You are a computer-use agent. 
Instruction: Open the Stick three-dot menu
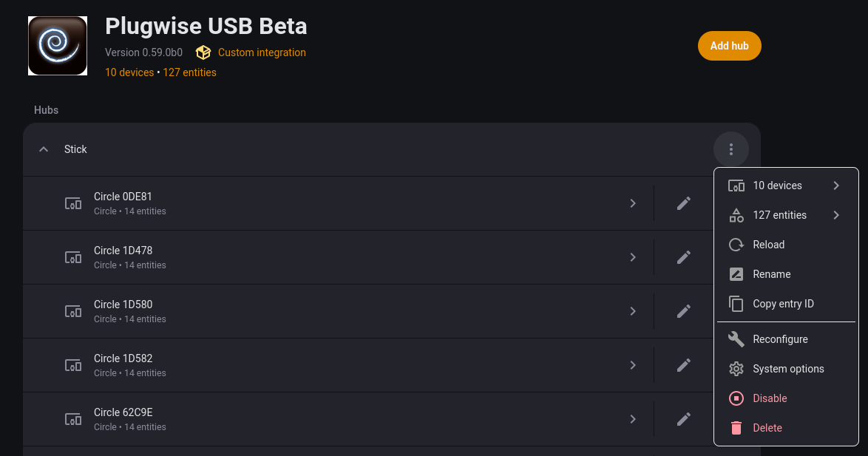730,149
